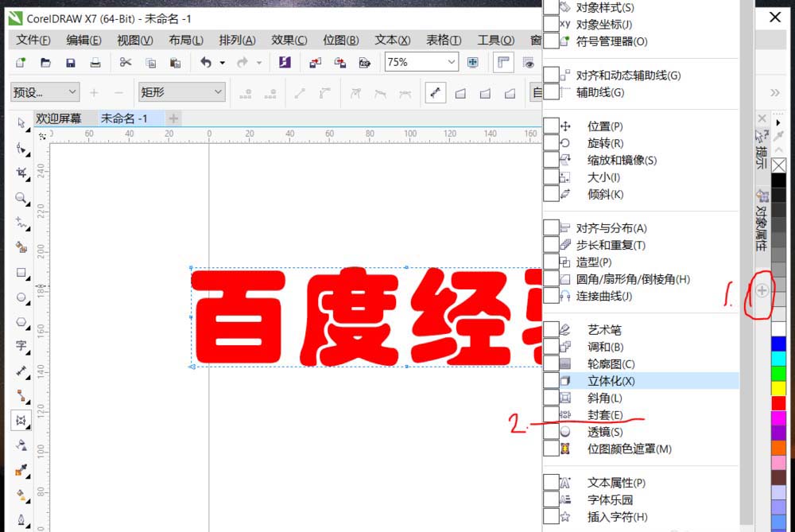Click the straight-line envelope mode icon

pos(460,93)
